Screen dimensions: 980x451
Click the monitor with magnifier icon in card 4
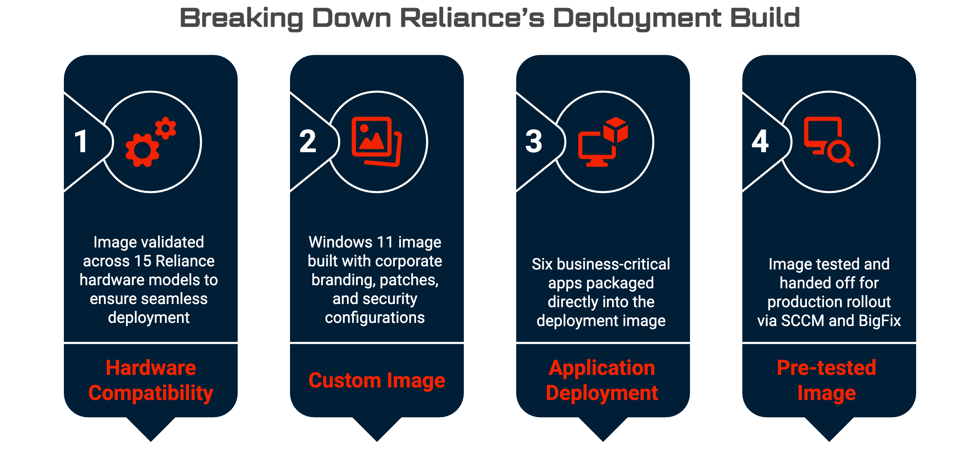click(829, 142)
